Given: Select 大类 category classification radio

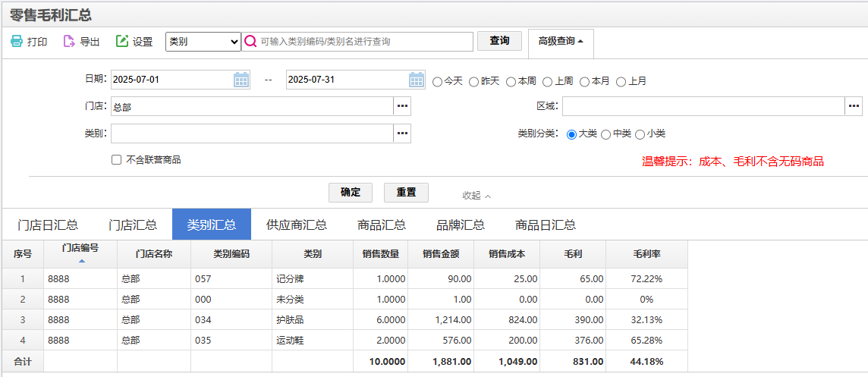Looking at the screenshot, I should [572, 134].
